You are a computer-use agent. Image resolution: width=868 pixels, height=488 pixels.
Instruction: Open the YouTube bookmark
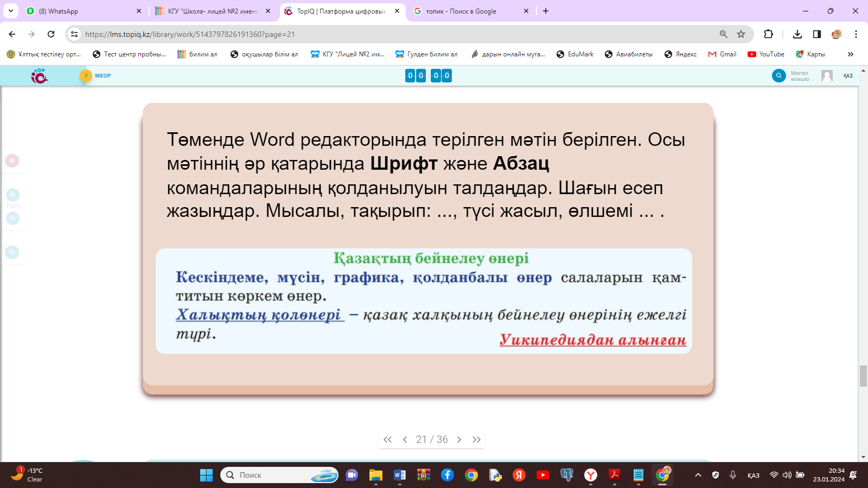pyautogui.click(x=766, y=54)
